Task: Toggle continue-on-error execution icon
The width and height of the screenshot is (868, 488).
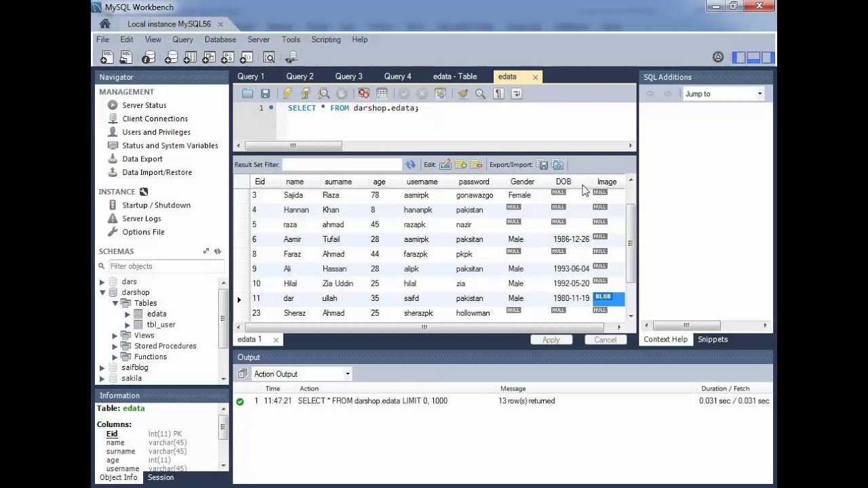Action: [364, 94]
